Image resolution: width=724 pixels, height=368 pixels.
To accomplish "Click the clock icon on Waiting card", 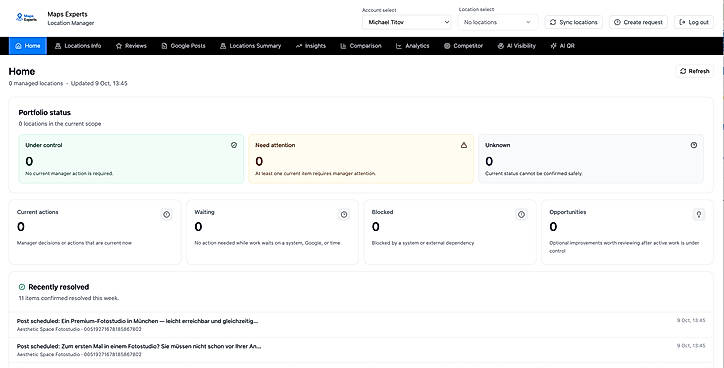I will coord(344,215).
